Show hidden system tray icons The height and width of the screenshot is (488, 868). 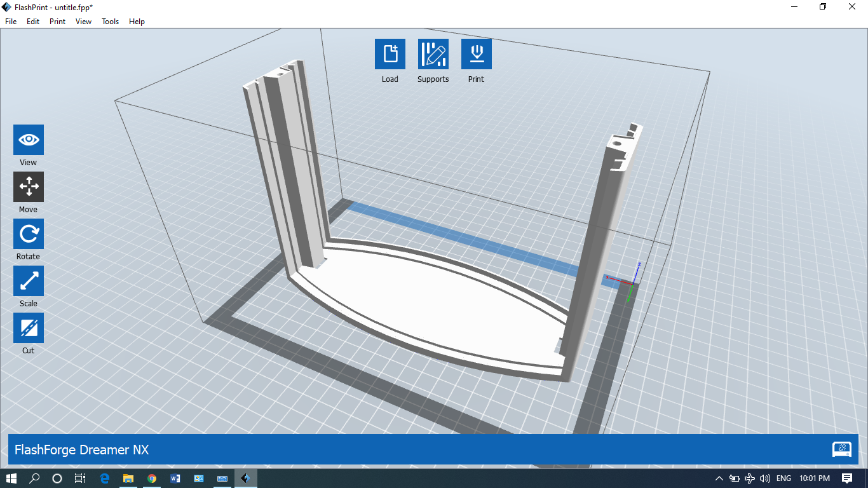point(719,478)
